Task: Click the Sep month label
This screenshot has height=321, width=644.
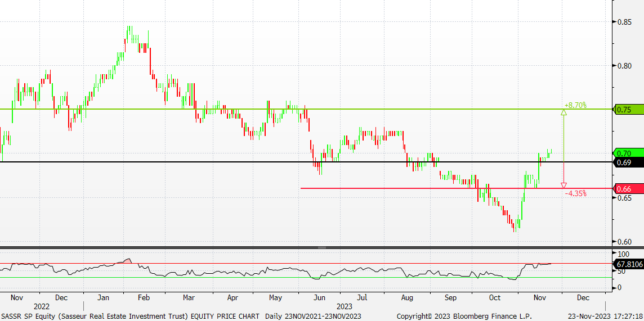Action: click(450, 297)
